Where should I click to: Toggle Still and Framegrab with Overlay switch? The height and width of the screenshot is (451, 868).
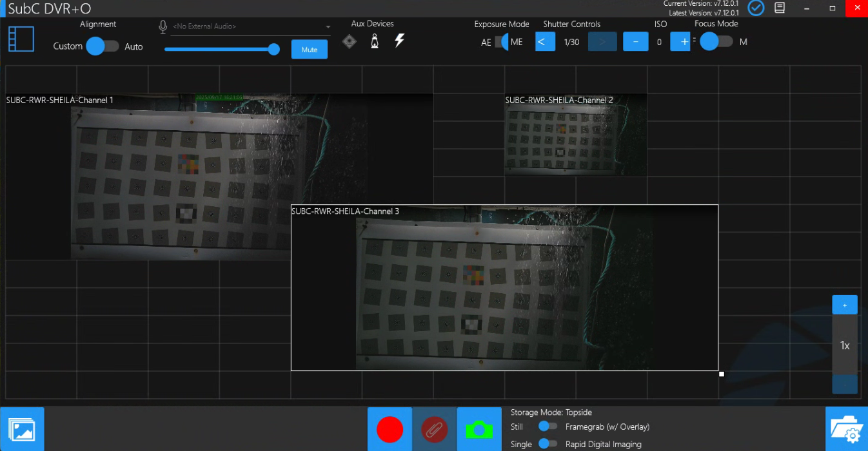pyautogui.click(x=548, y=427)
